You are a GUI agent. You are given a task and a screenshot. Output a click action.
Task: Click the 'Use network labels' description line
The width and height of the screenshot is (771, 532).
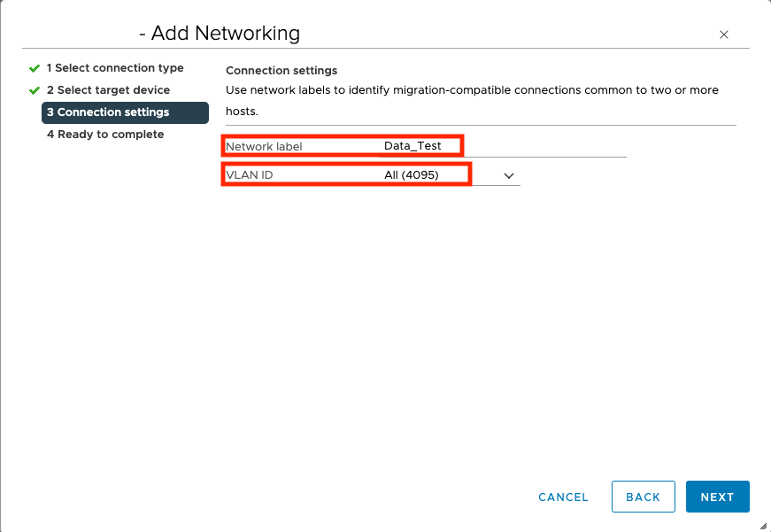point(472,90)
